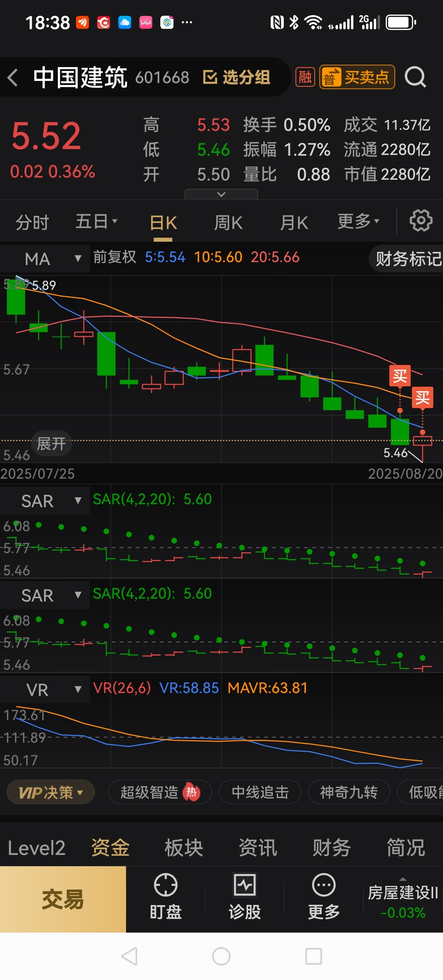The width and height of the screenshot is (443, 980).
Task: Open the 更多 period dropdown
Action: 358,221
